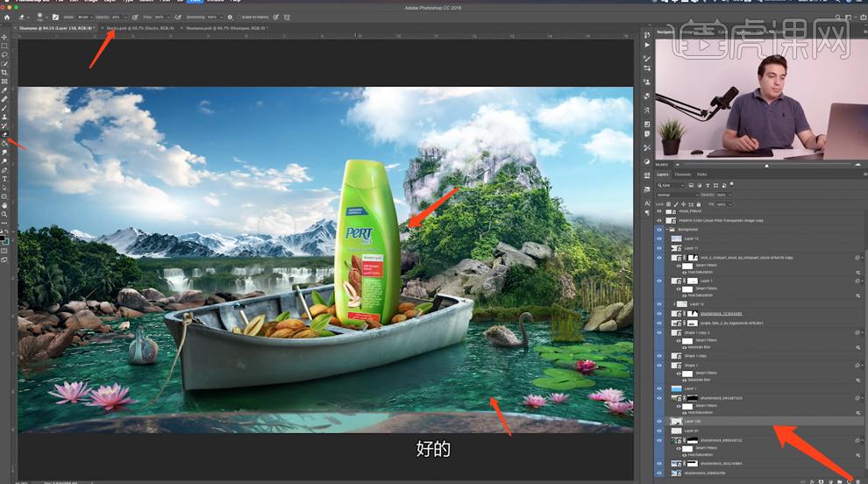Screen dimensions: 868x484
Task: Open the Normal blend mode dropdown
Action: coord(678,195)
